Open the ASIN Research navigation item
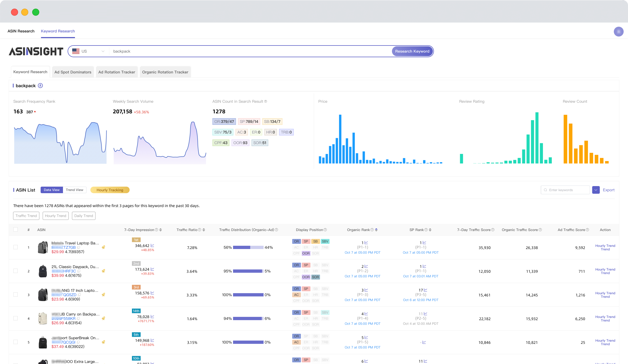The image size is (628, 364). pyautogui.click(x=21, y=31)
